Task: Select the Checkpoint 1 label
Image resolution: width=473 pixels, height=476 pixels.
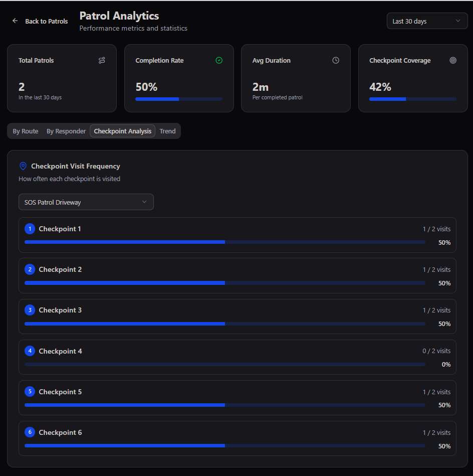Action: [60, 229]
